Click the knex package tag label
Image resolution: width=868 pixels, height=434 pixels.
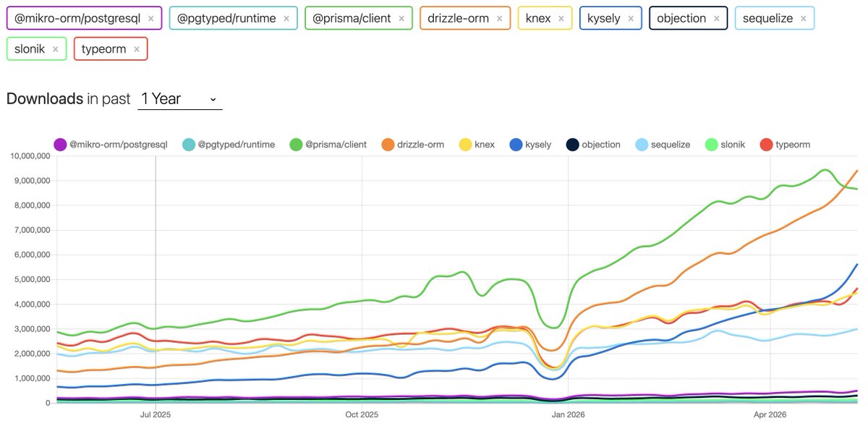(x=537, y=18)
